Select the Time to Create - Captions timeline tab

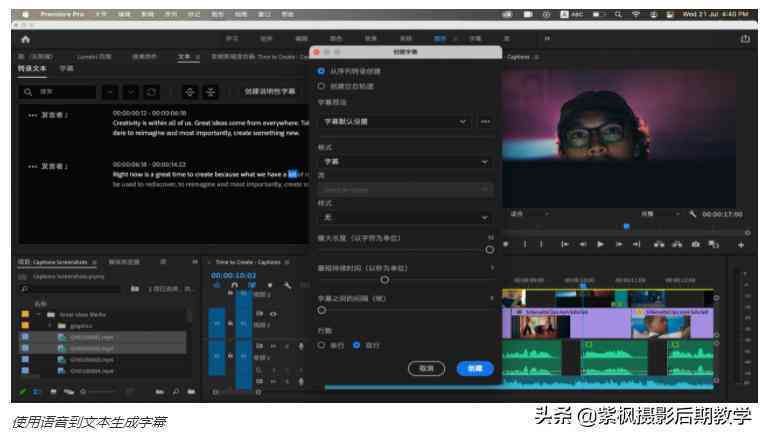(248, 262)
